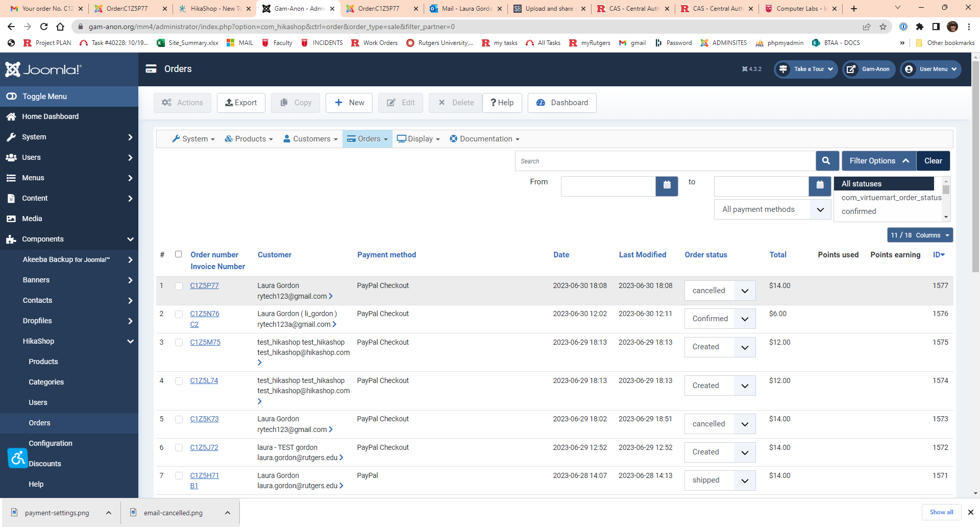Open the phpmyadmin bookmark

(779, 43)
